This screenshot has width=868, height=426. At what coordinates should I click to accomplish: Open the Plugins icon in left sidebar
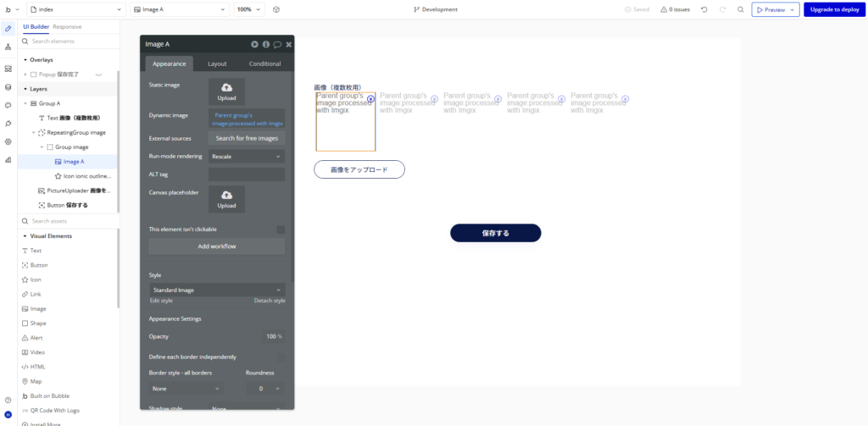(8, 124)
